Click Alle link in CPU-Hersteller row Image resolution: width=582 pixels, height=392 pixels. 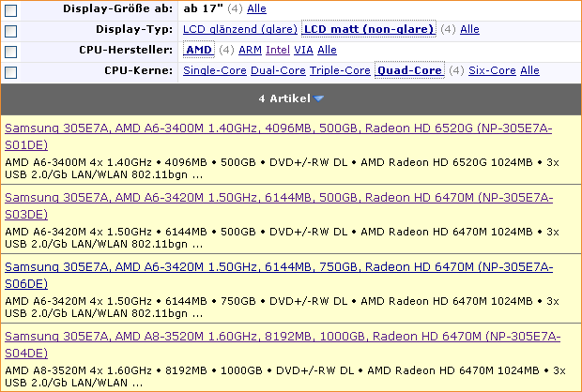[327, 50]
